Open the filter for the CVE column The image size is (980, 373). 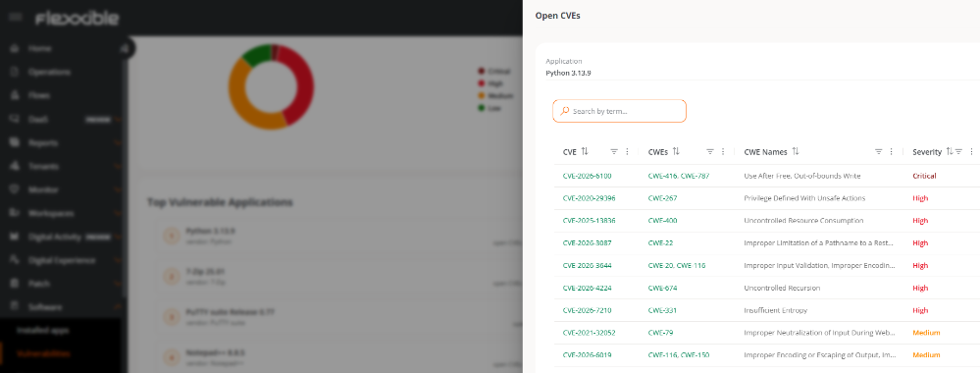(614, 151)
